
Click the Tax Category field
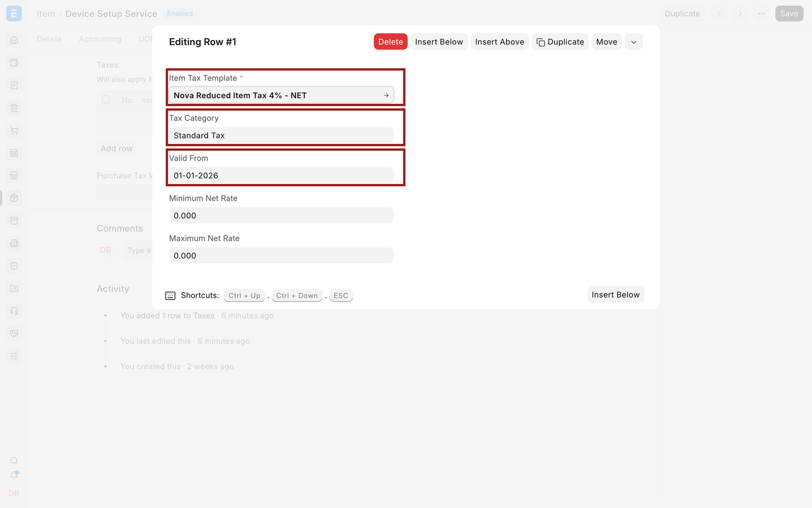pos(281,135)
